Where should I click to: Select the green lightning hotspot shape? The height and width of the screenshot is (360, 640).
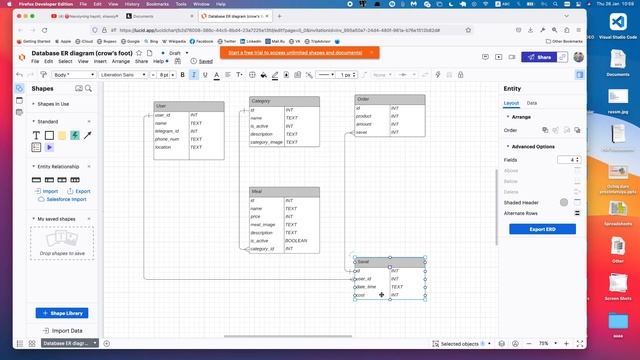(x=75, y=135)
